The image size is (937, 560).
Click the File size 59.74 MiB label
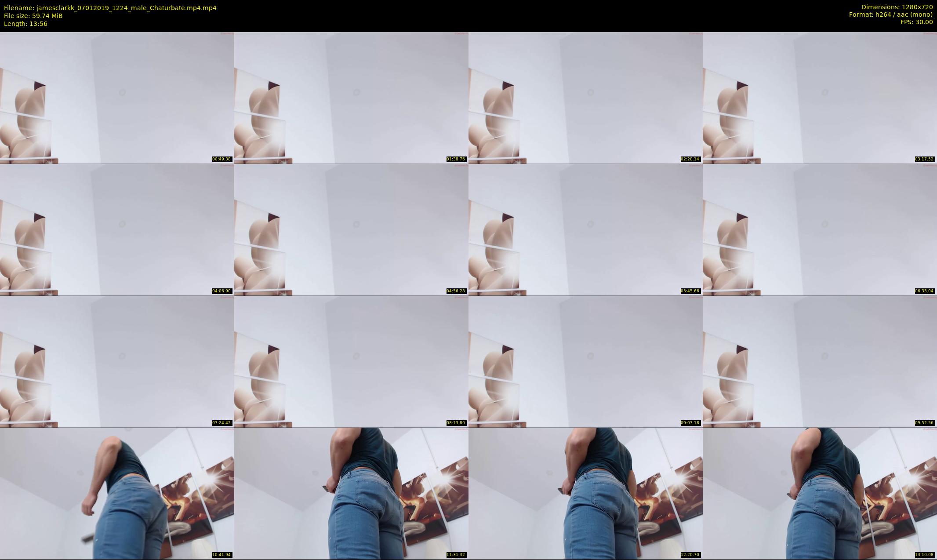click(x=33, y=16)
